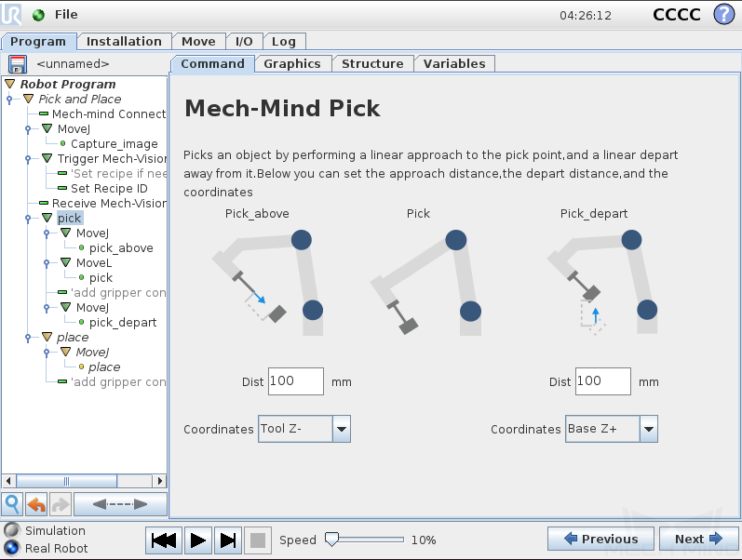Stop the running program
The height and width of the screenshot is (560, 742).
[258, 540]
